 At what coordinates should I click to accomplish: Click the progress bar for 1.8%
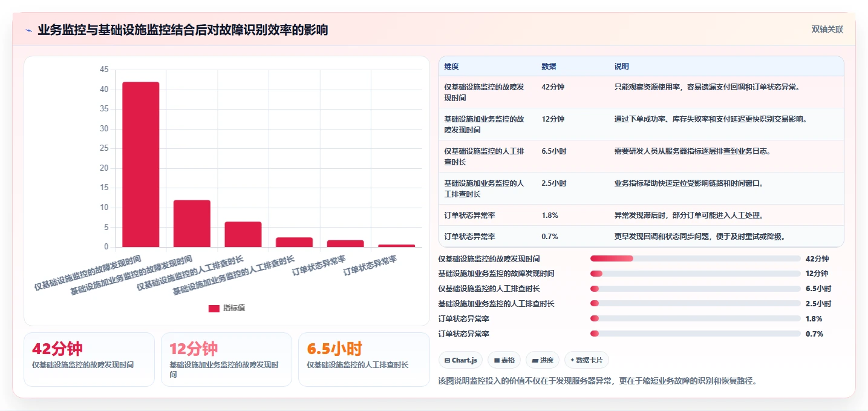click(696, 319)
